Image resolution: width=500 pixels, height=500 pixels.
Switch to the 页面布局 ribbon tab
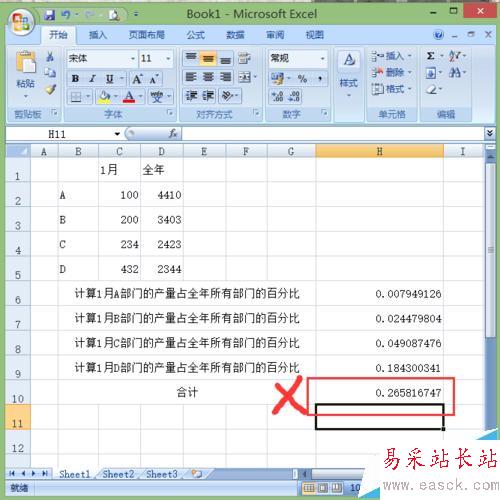tap(147, 35)
